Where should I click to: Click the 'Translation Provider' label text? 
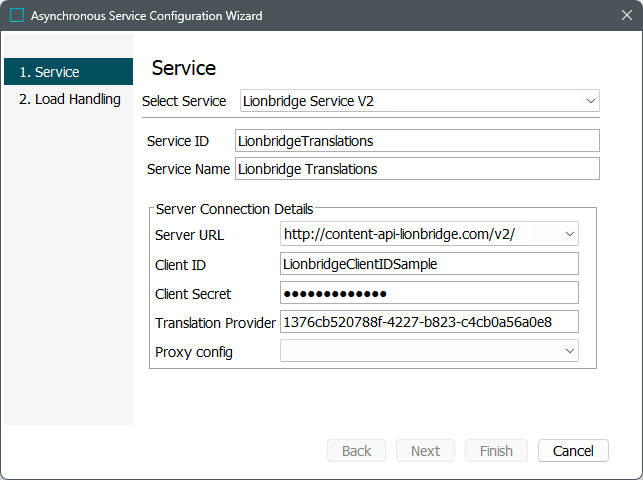click(x=215, y=323)
